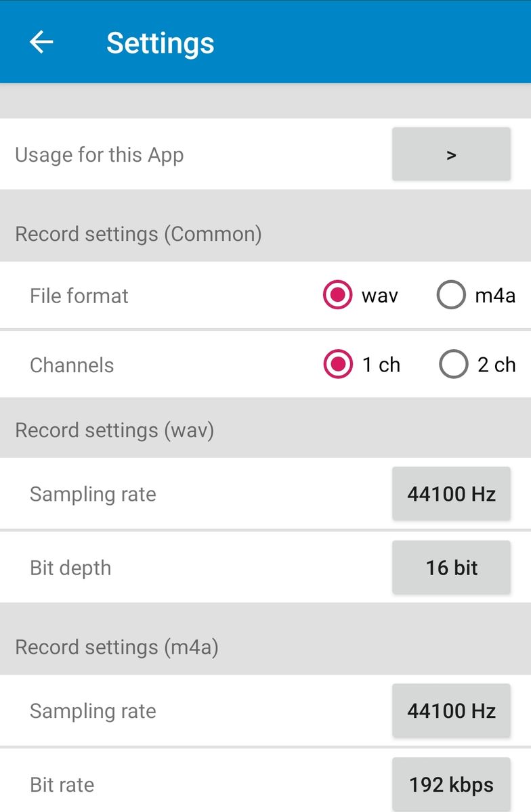Viewport: 531px width, 812px height.
Task: Open the 16 bit depth selector
Action: (451, 568)
